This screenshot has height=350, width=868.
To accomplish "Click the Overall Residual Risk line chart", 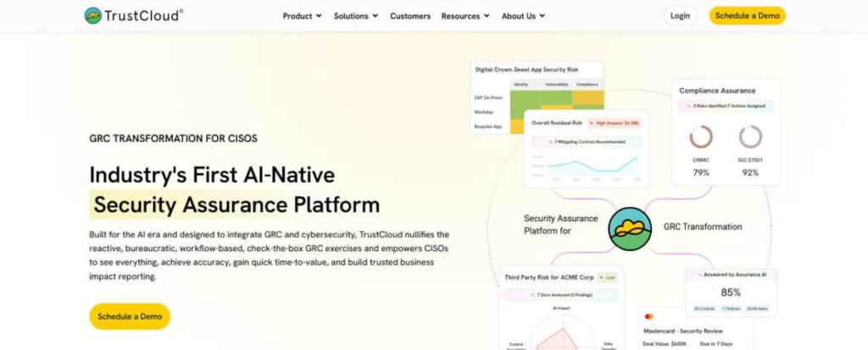I will click(x=585, y=165).
